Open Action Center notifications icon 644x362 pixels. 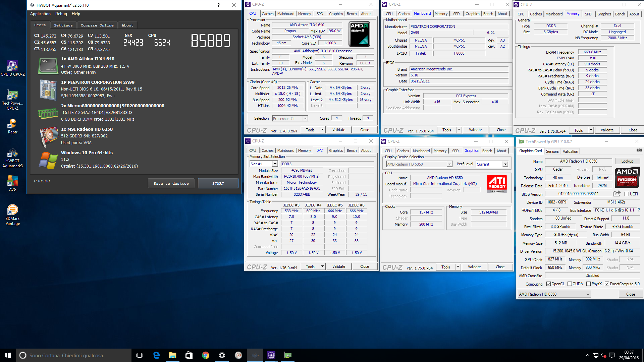point(611,355)
